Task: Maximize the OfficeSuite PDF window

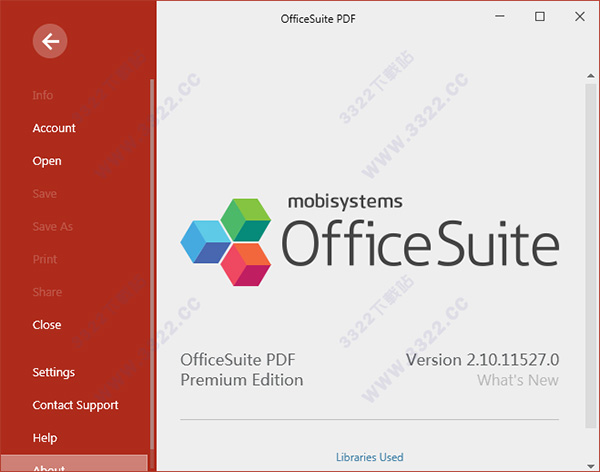Action: (x=540, y=16)
